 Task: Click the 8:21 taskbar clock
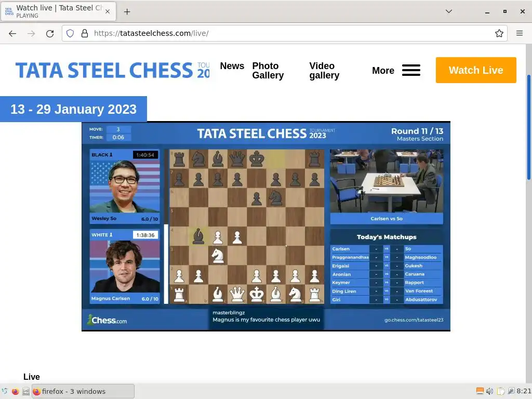(524, 392)
